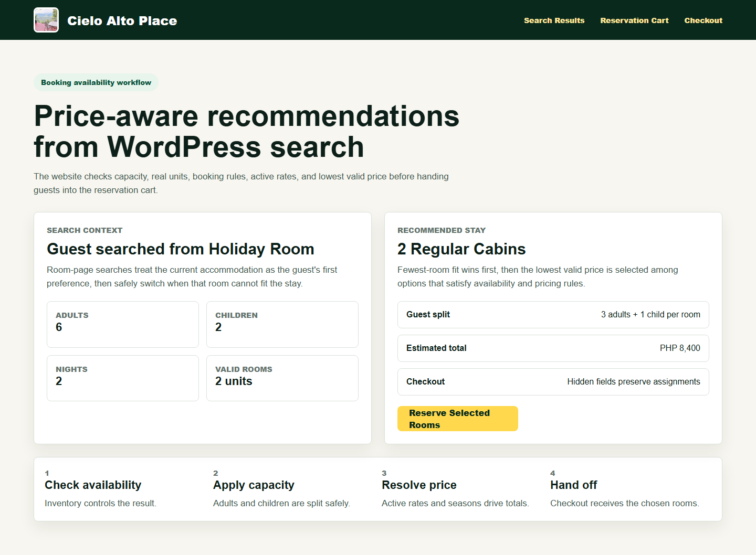The width and height of the screenshot is (756, 555).
Task: Click step 3 Resolve price
Action: [419, 485]
